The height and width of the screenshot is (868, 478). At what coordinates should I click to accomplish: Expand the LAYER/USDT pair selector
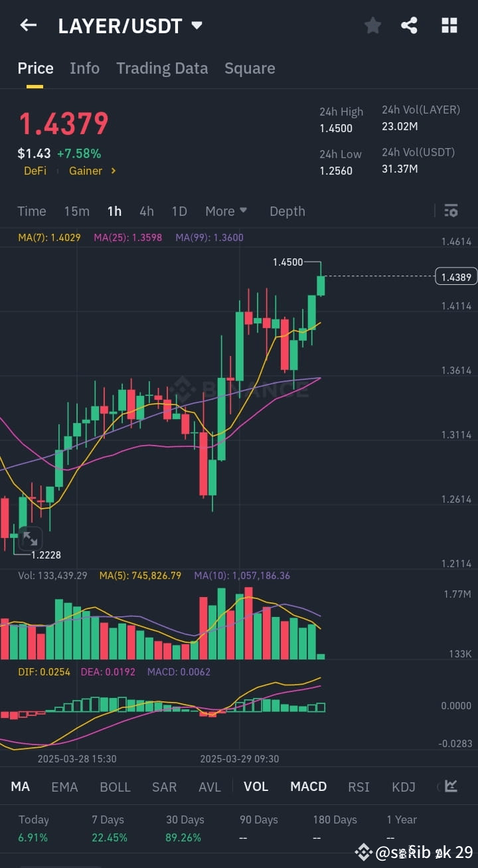(x=197, y=25)
